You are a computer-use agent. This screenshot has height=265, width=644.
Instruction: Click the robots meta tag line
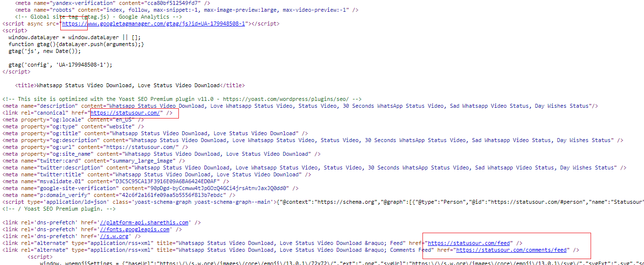pyautogui.click(x=186, y=10)
